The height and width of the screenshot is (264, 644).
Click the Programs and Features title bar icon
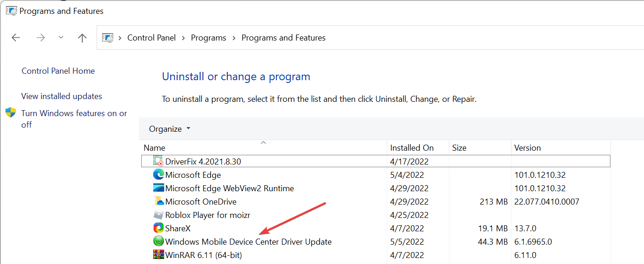[11, 11]
